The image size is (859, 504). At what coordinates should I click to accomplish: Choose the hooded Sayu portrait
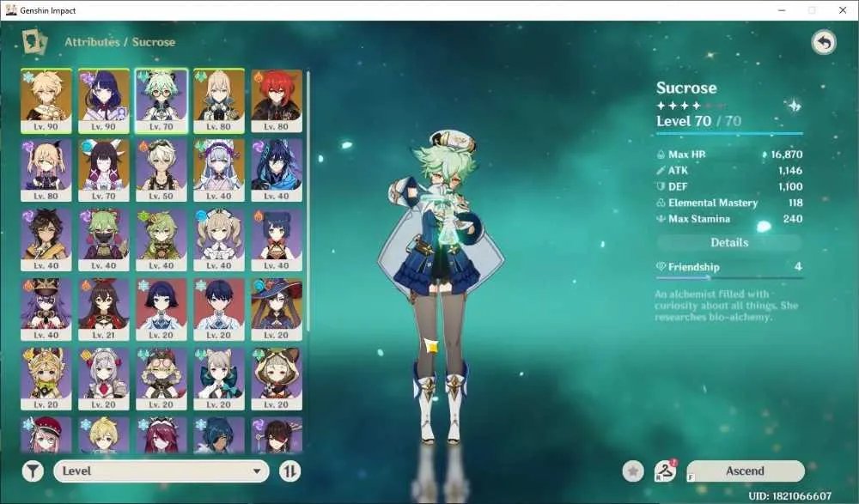[x=277, y=380]
